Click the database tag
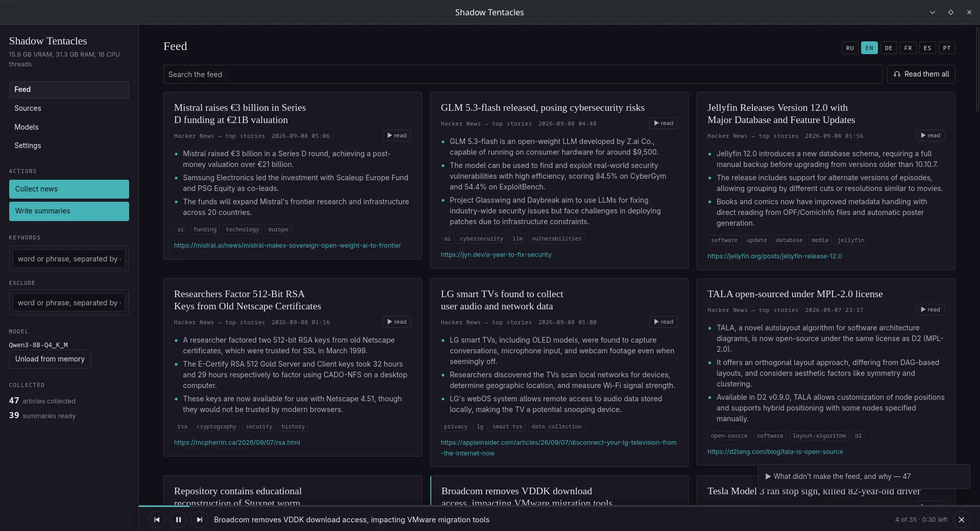980x531 pixels. (789, 240)
